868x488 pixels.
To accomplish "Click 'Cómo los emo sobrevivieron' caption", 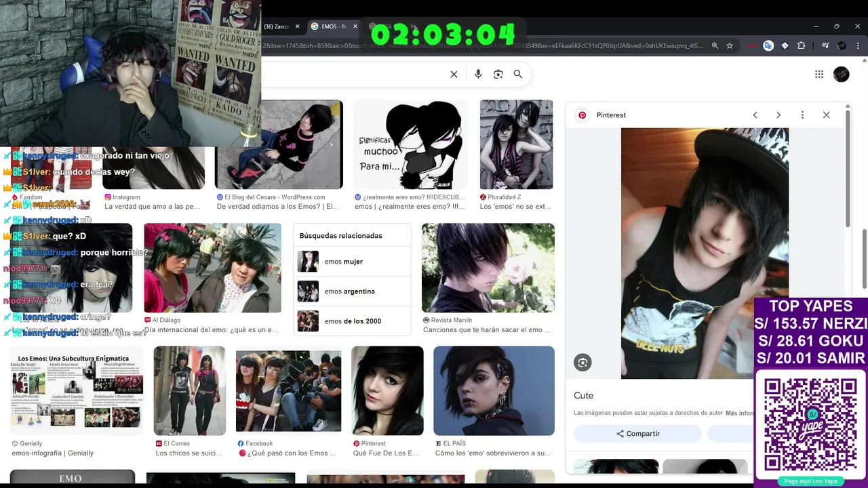I will pos(493,453).
